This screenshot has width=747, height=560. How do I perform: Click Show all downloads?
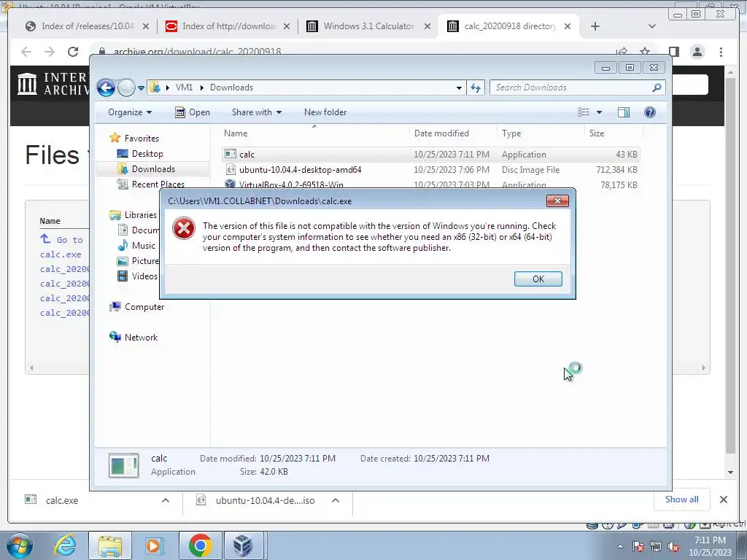682,499
